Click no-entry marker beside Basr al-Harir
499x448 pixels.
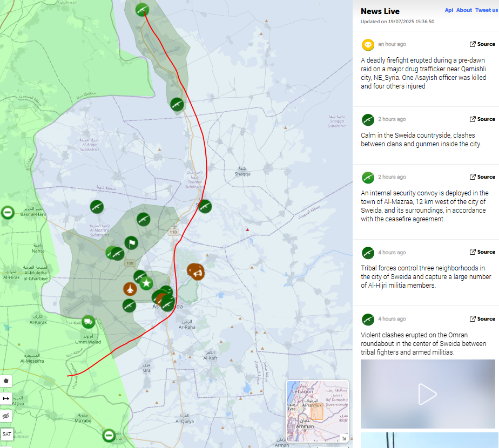click(x=8, y=212)
